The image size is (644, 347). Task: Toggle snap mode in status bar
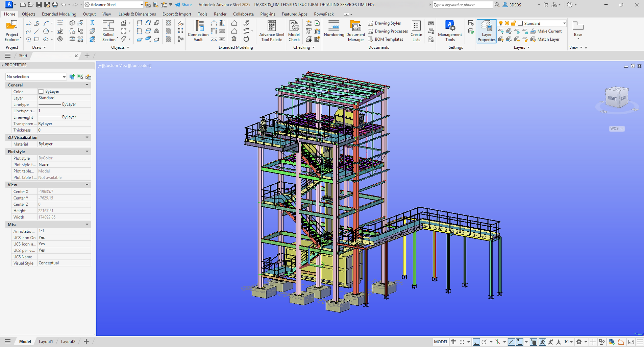coord(462,342)
